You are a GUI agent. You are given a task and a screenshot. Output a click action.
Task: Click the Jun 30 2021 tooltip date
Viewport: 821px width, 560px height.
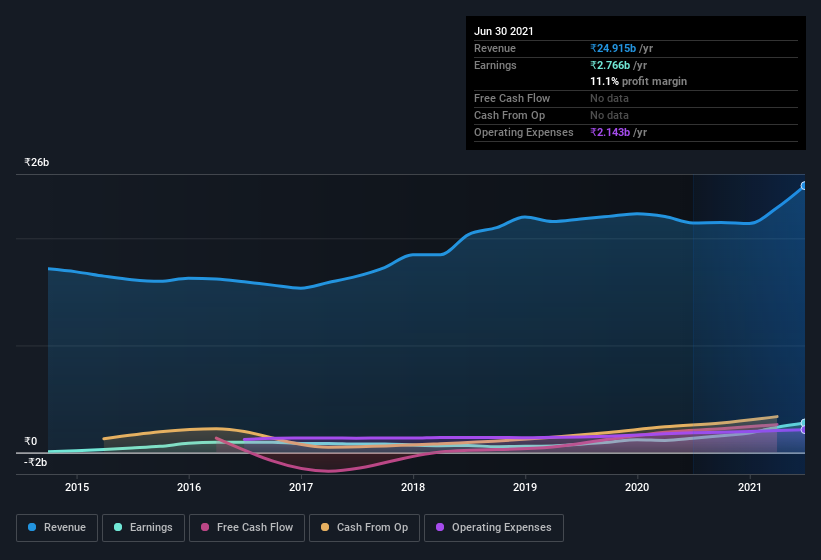[x=504, y=31]
